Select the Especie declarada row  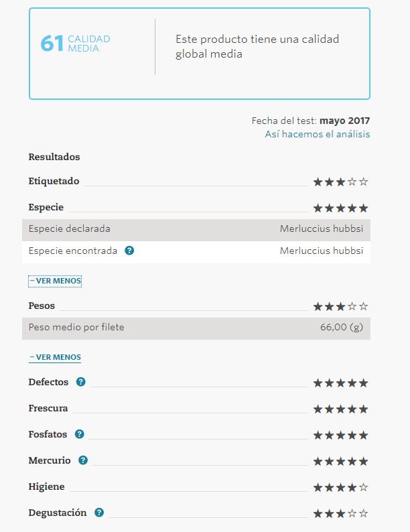[196, 228]
